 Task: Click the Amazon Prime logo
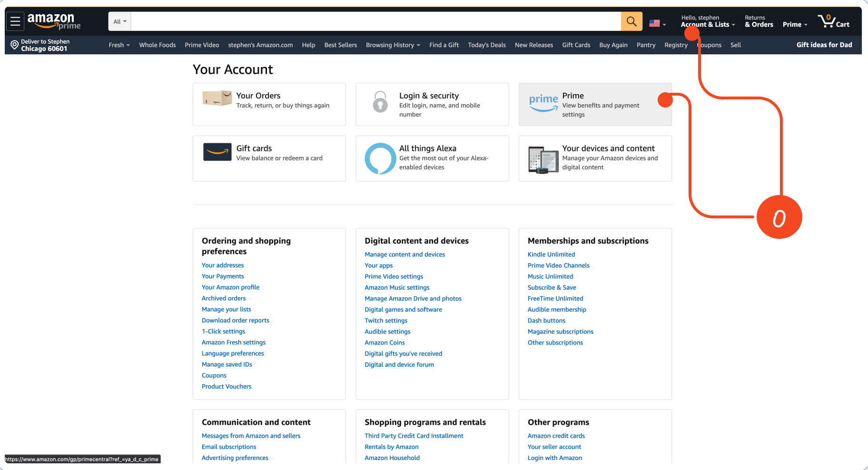[x=54, y=21]
